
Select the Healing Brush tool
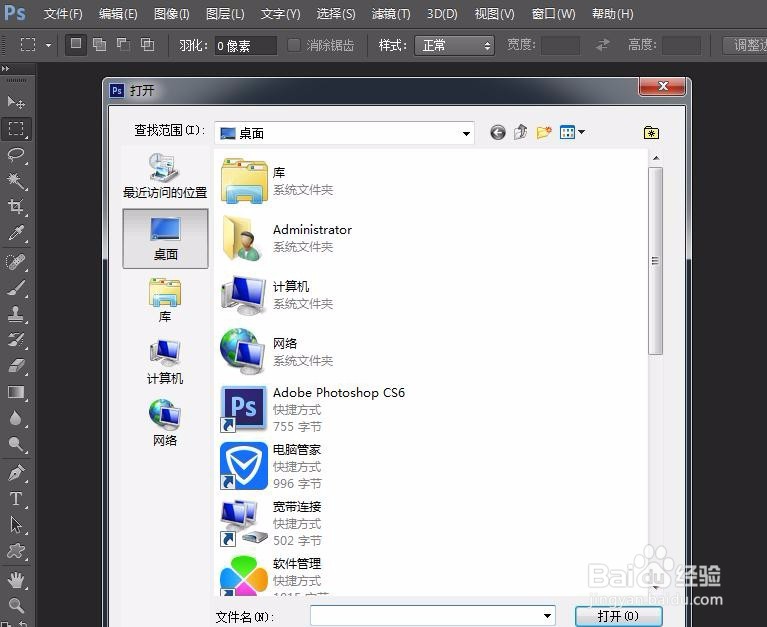click(x=16, y=262)
